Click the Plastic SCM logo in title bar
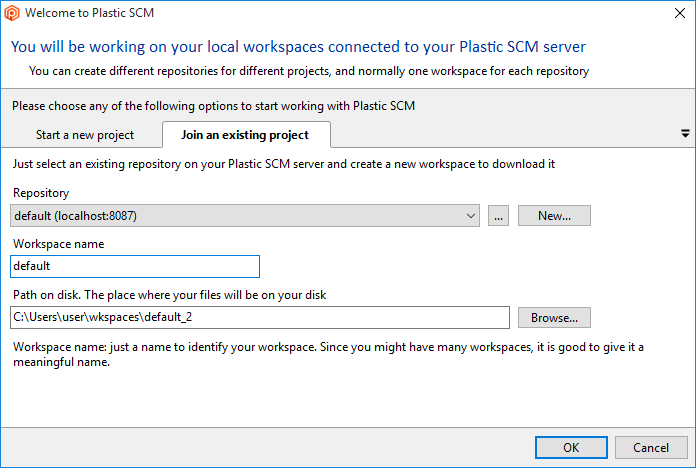 (12, 13)
